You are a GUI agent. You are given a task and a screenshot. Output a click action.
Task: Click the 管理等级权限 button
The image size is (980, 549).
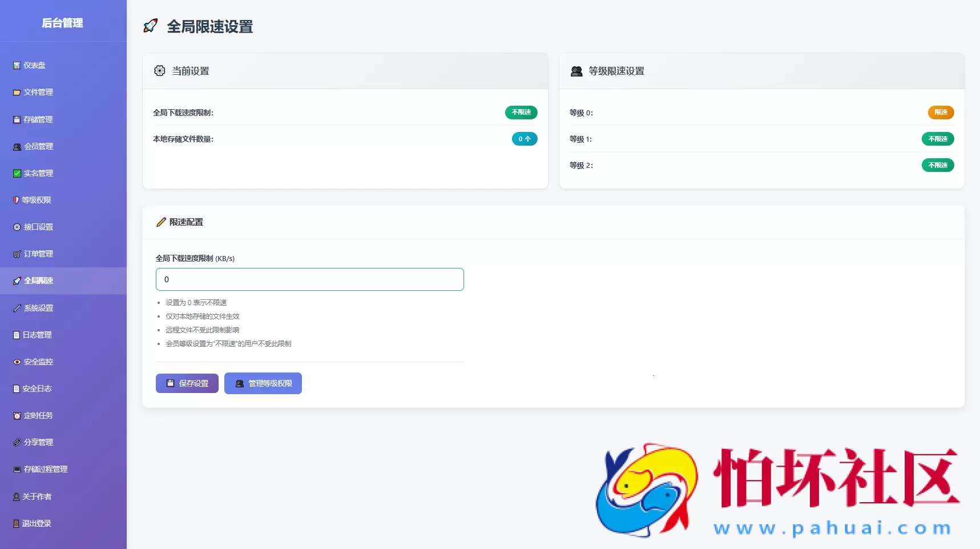pyautogui.click(x=263, y=383)
